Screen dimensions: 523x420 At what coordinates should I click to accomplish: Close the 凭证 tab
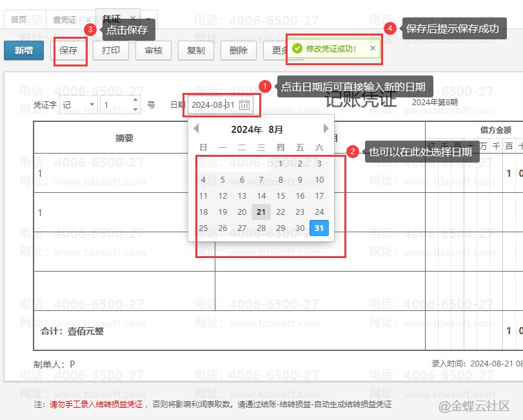click(x=132, y=19)
